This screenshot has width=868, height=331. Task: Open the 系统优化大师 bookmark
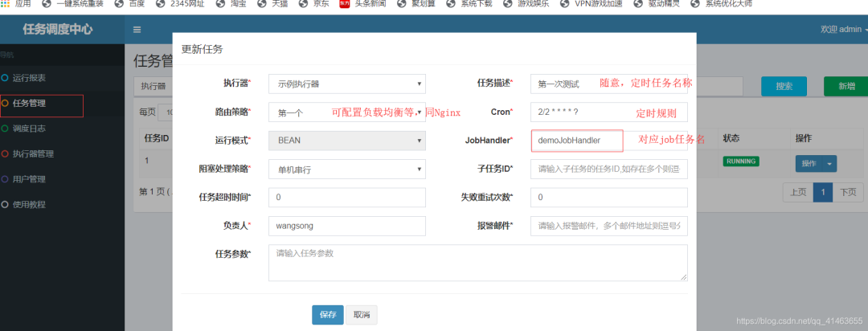(x=721, y=4)
